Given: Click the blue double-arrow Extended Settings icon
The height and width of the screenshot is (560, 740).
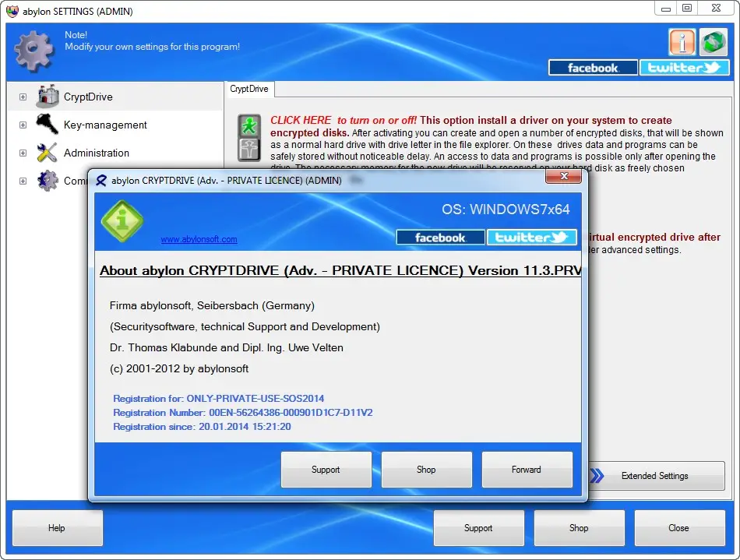Looking at the screenshot, I should coord(597,476).
